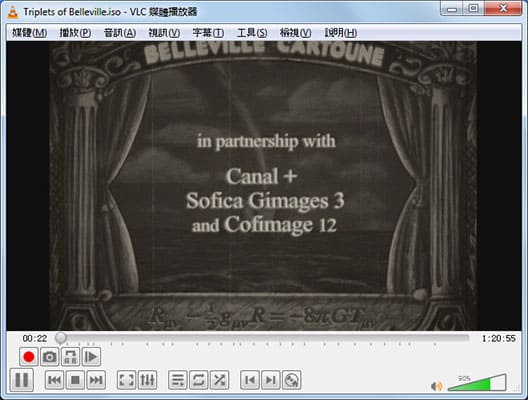Open extended settings equalizer icon
The width and height of the screenshot is (528, 400).
[147, 380]
